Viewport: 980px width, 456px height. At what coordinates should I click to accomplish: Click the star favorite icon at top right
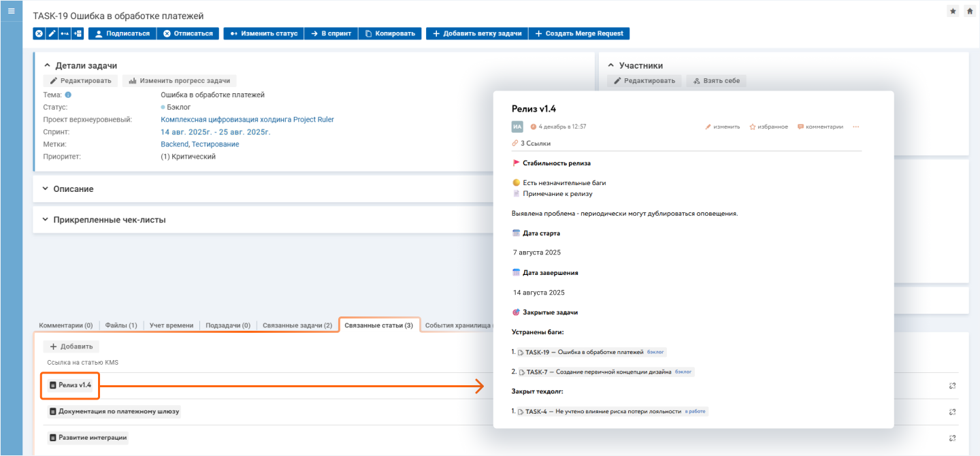(953, 12)
